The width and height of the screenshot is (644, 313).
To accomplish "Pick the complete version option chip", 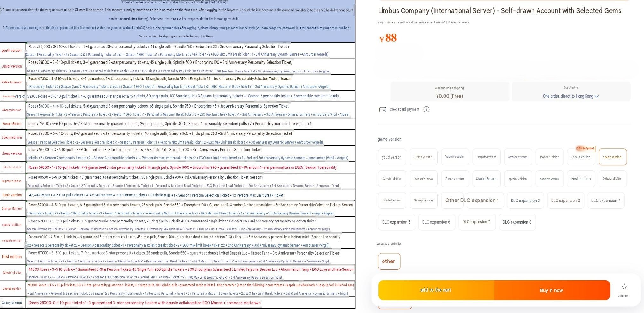I will [x=549, y=179].
